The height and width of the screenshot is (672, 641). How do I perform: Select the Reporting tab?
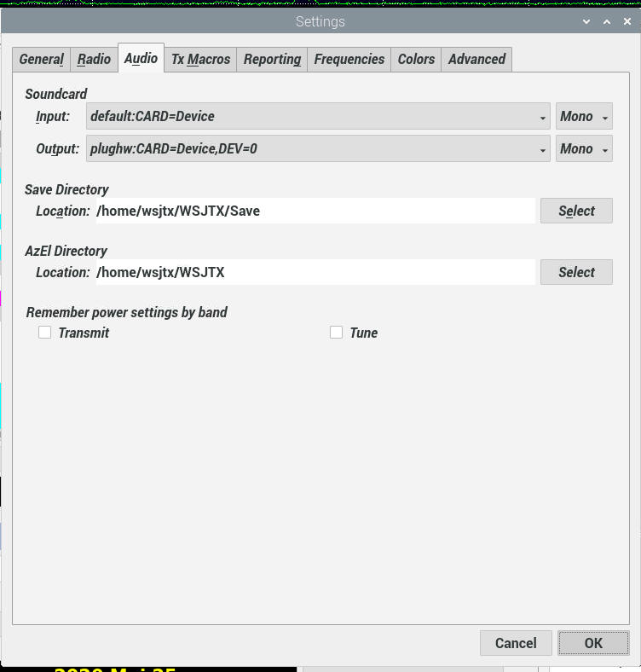272,60
